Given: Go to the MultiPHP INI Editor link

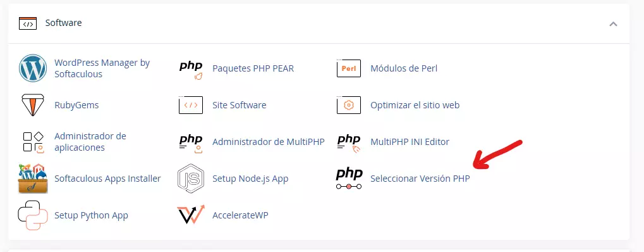Looking at the screenshot, I should [410, 142].
